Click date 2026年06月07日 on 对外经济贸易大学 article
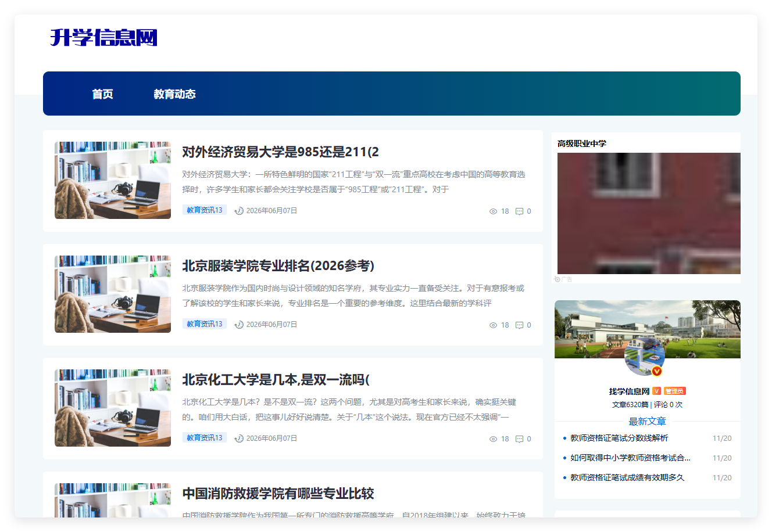Screen dimensions: 772x532 [271, 211]
